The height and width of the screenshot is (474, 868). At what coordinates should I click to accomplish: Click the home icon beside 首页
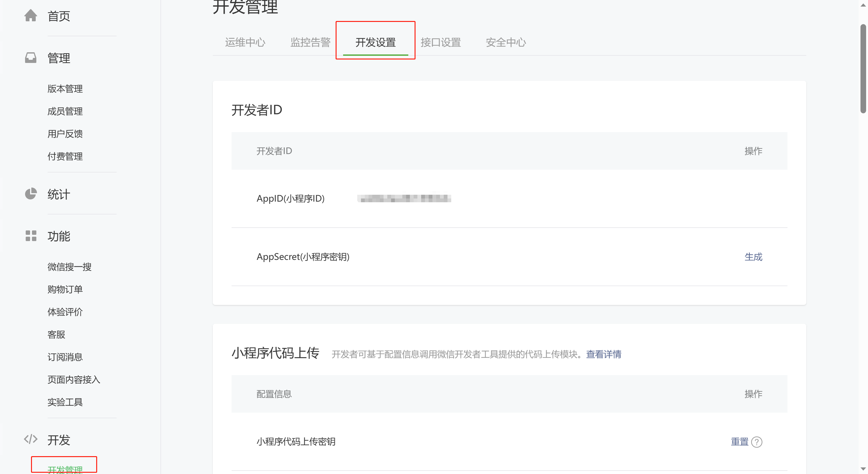(x=31, y=15)
